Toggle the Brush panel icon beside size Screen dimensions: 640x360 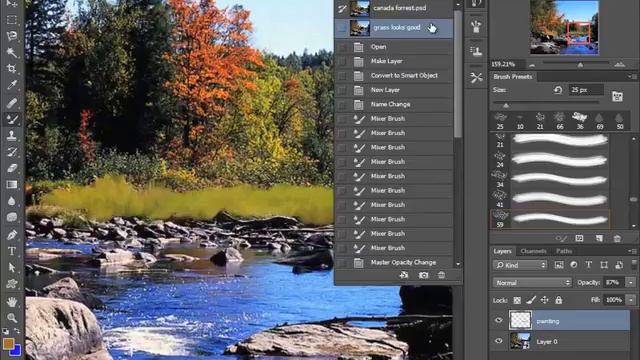(x=617, y=96)
